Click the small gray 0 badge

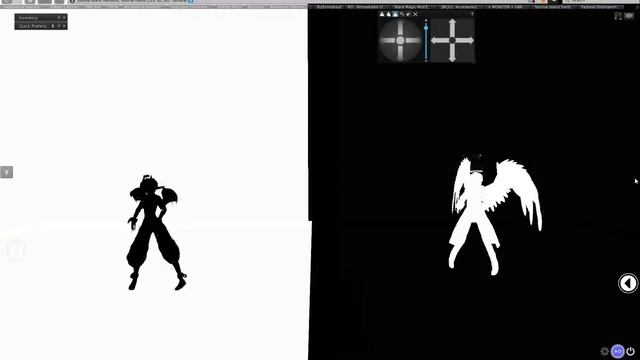point(7,172)
